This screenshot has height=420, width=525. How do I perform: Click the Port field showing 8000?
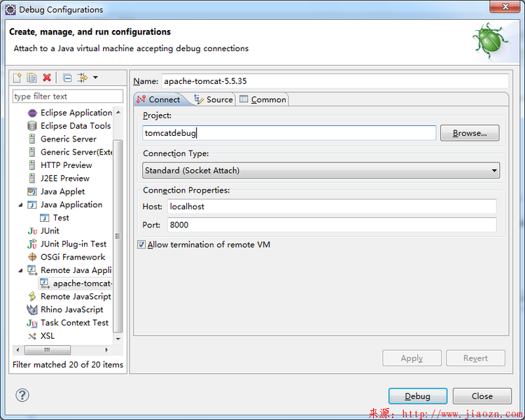pyautogui.click(x=332, y=225)
